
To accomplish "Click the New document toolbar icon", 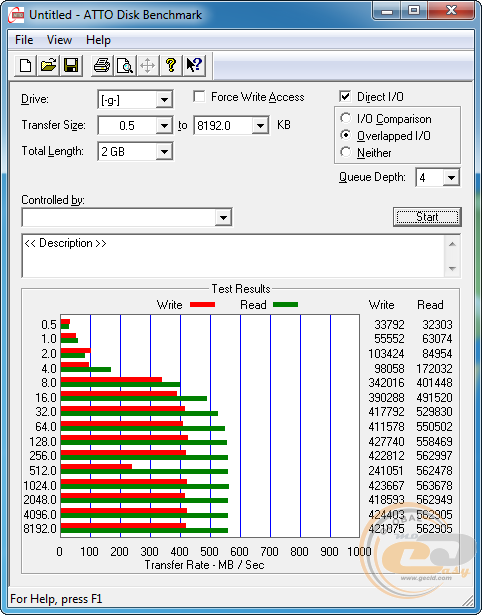I will 25,66.
